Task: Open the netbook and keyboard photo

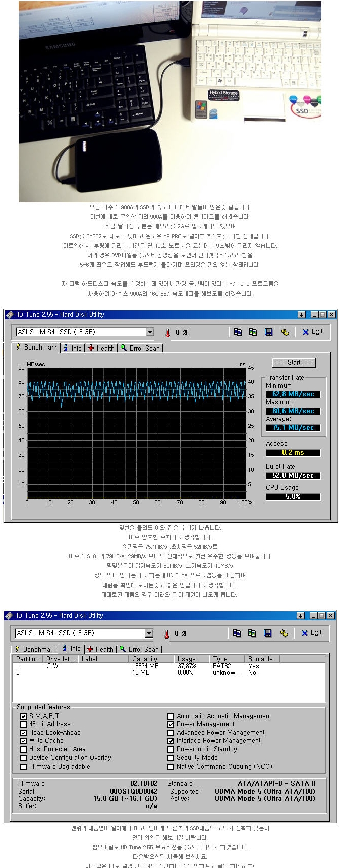Action: (x=169, y=101)
